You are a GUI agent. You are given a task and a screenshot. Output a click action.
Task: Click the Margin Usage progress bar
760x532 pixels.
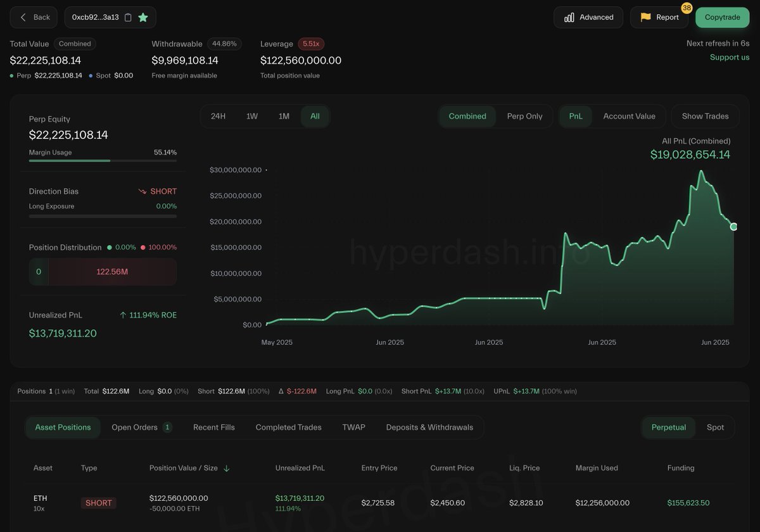click(x=102, y=161)
